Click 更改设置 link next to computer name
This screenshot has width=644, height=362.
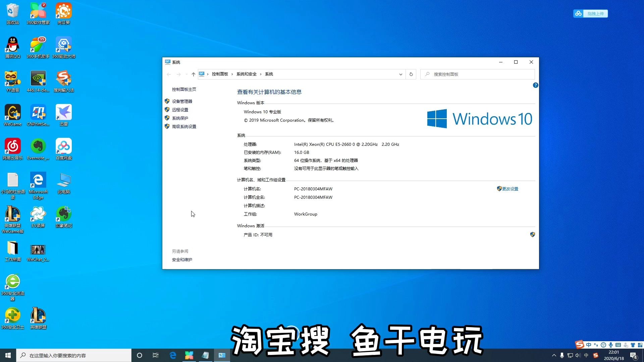510,189
